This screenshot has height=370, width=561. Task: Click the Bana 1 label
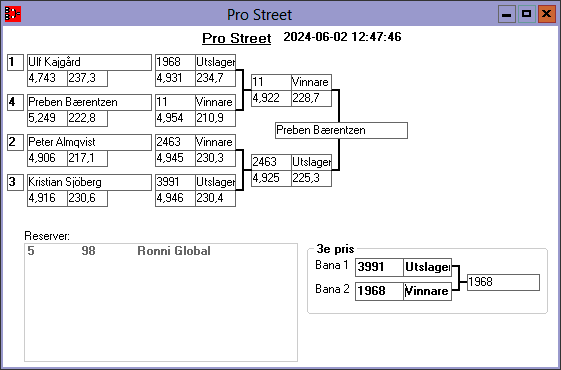[x=332, y=265]
